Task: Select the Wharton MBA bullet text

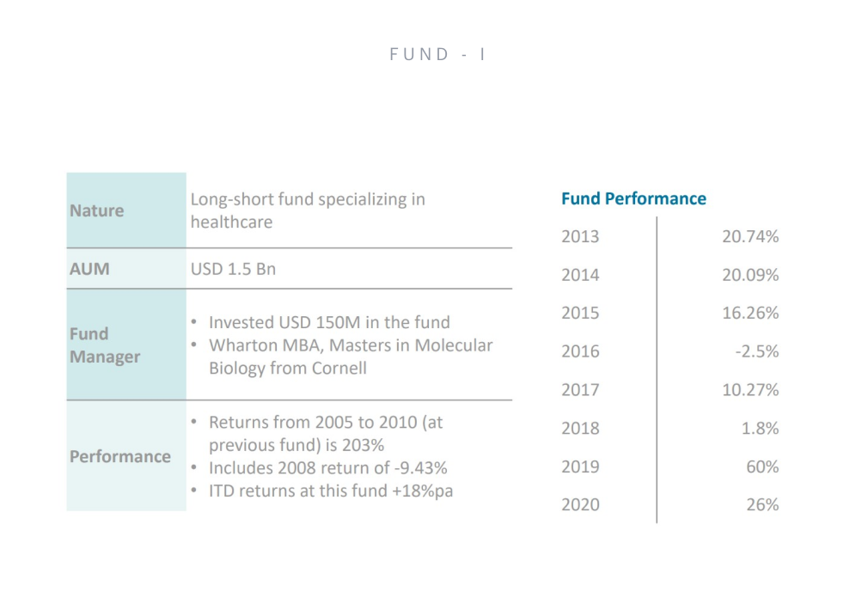Action: pyautogui.click(x=350, y=357)
